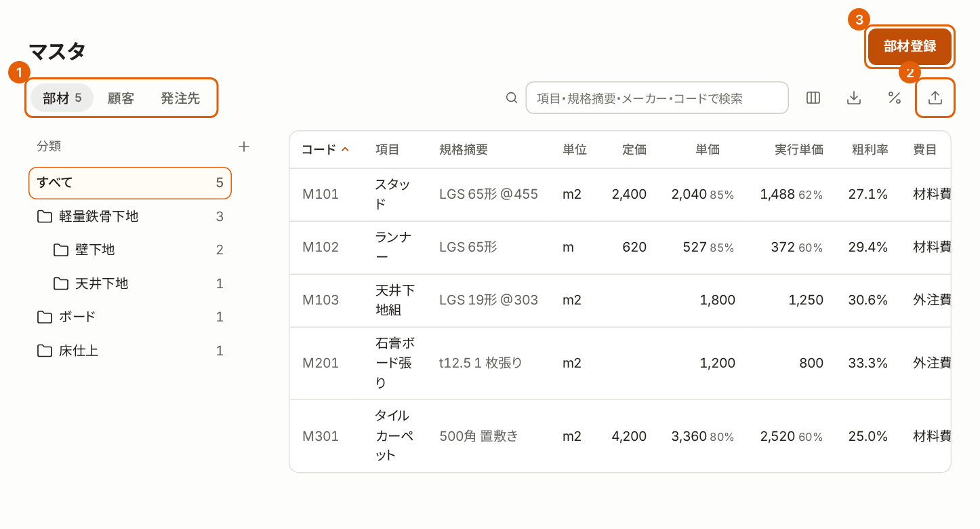Add a new 分類 with the plus icon

[x=244, y=146]
